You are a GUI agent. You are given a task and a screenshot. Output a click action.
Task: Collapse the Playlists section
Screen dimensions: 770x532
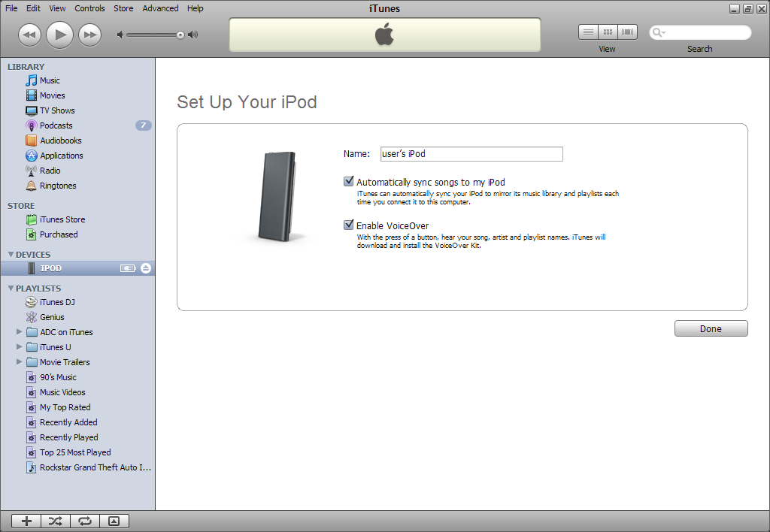[x=11, y=288]
